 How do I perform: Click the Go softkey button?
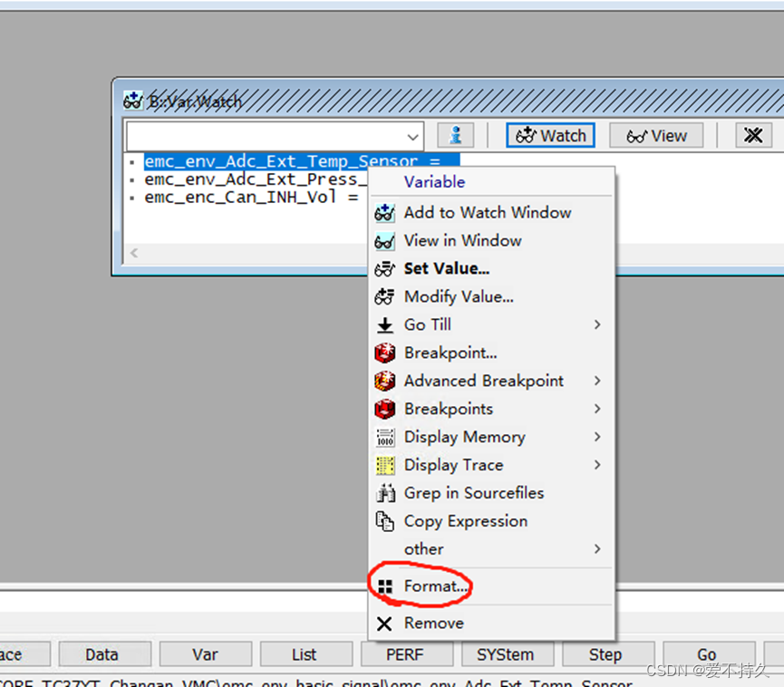[x=709, y=654]
